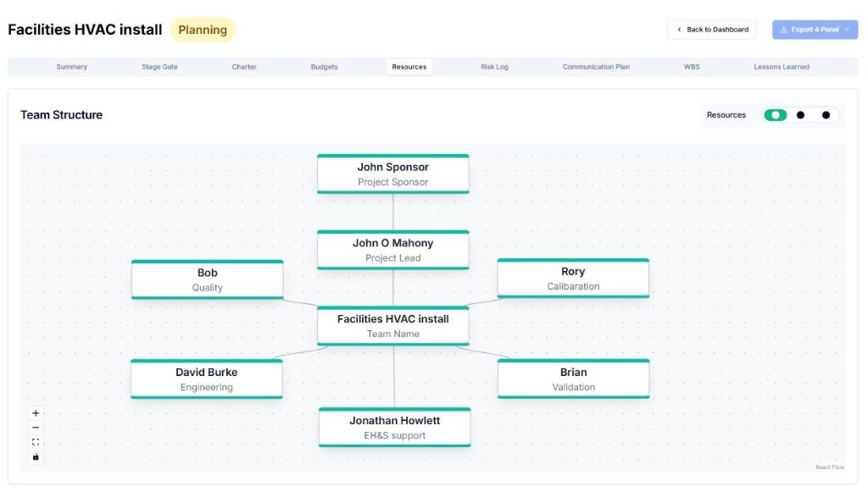Open the Budgets tab
This screenshot has height=492, width=868.
pyautogui.click(x=323, y=66)
